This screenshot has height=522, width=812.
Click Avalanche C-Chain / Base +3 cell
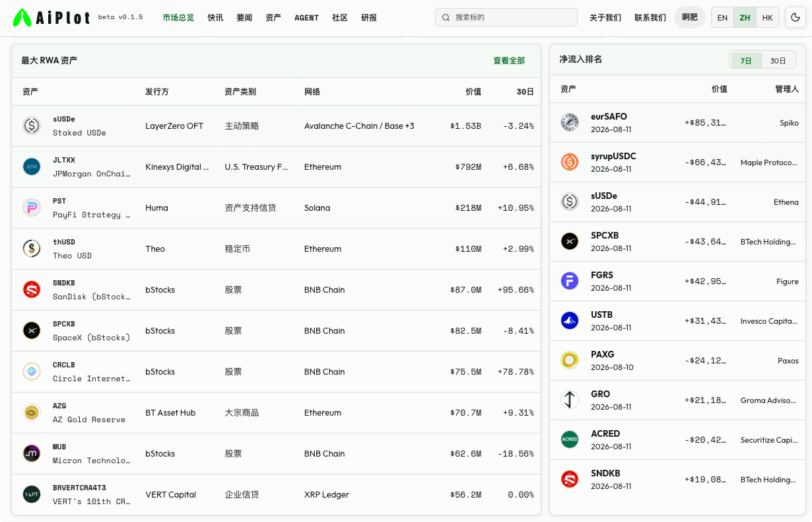pos(359,126)
